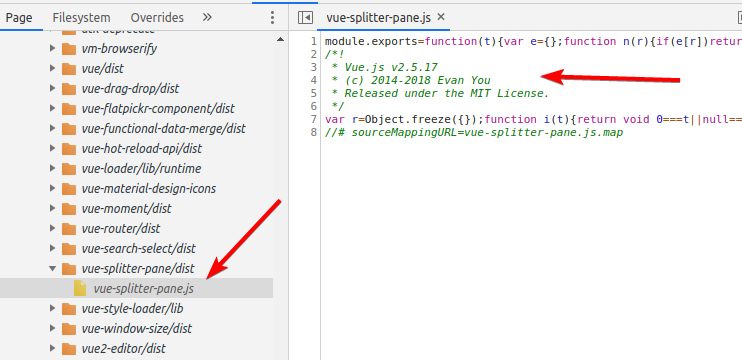Image resolution: width=742 pixels, height=360 pixels.
Task: Select vue-material-design-icons tree item
Action: (x=149, y=189)
